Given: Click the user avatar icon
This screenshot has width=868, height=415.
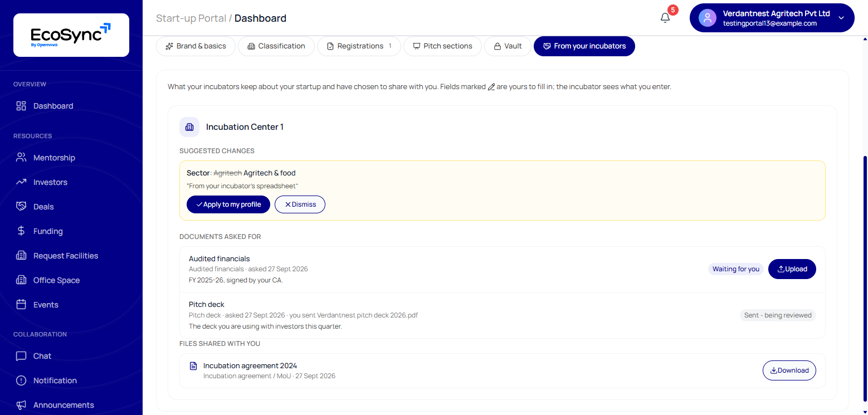Looking at the screenshot, I should coord(708,18).
